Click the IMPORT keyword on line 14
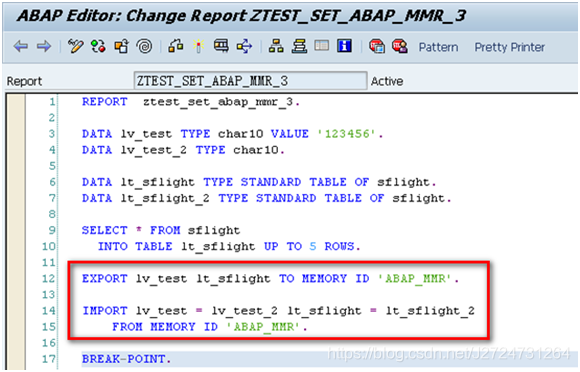 [x=105, y=311]
